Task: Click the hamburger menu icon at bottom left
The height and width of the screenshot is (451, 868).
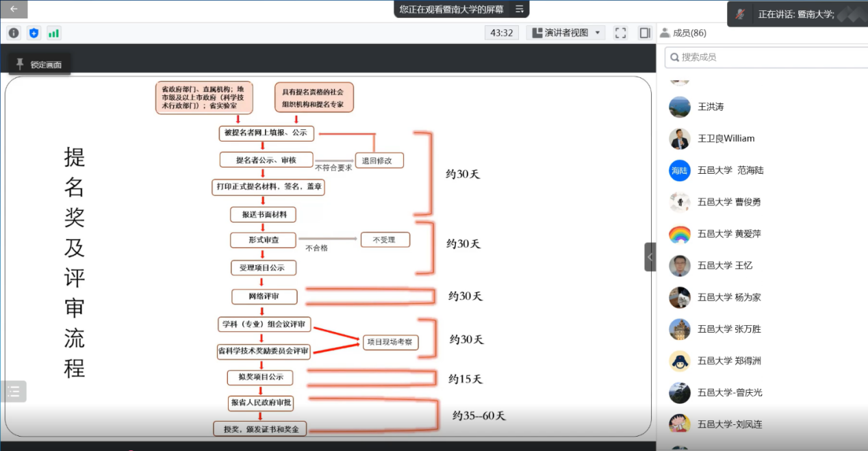Action: point(14,391)
